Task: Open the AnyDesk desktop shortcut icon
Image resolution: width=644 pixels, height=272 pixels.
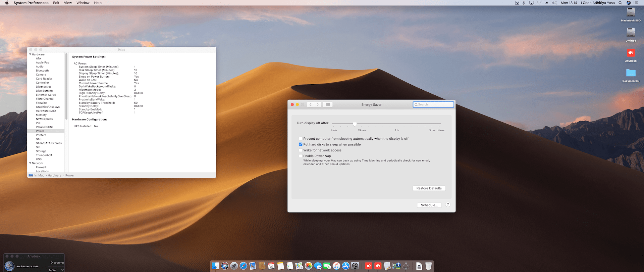Action: point(631,53)
